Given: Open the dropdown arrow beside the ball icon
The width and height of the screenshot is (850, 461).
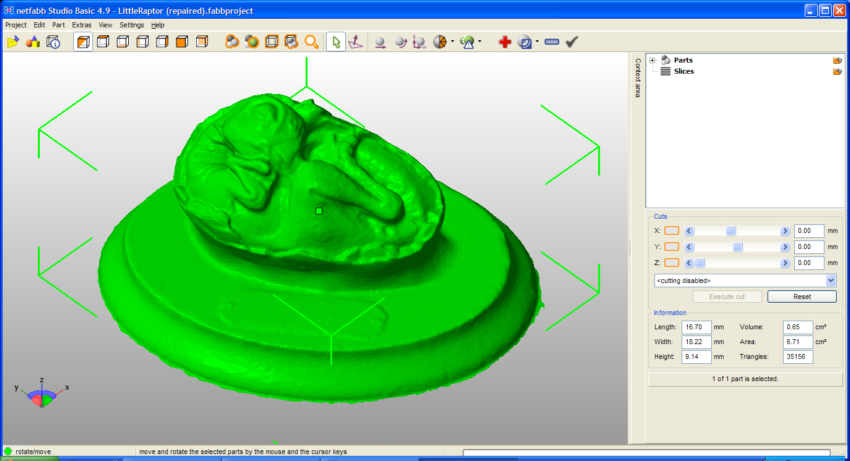Looking at the screenshot, I should coord(453,42).
